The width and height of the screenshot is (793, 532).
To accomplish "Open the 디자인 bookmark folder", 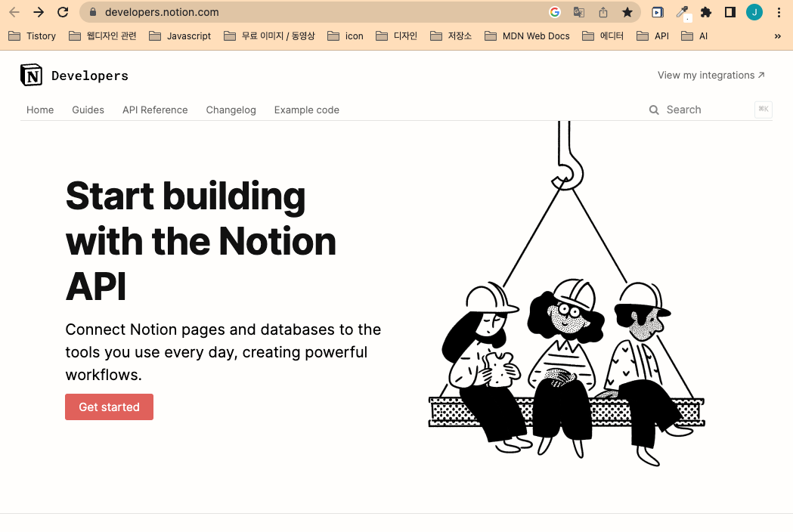I will pos(396,36).
